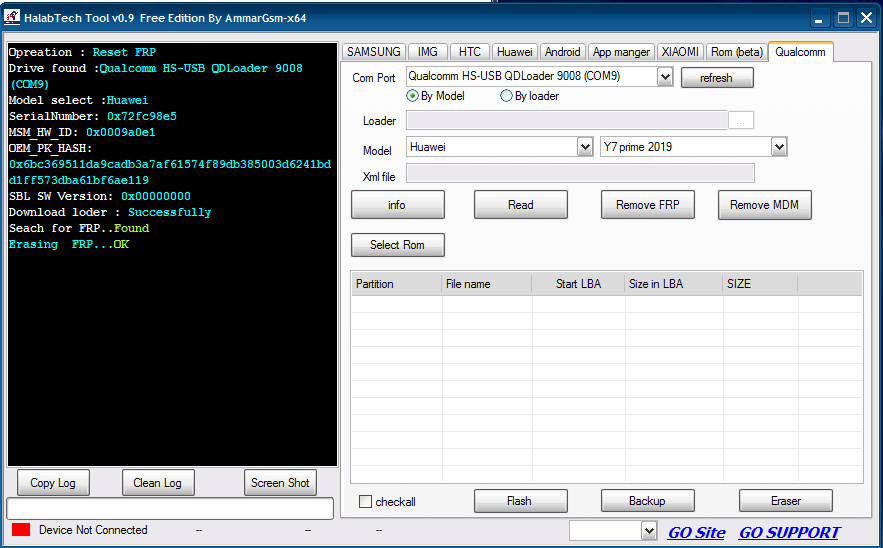This screenshot has width=883, height=548.
Task: Click the SIZE column header
Action: [760, 284]
